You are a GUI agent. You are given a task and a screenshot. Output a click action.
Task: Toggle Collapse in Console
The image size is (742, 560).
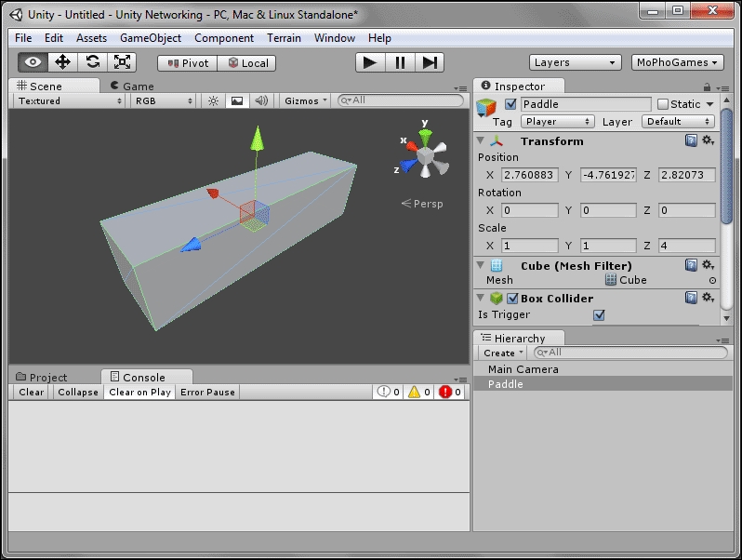(x=78, y=392)
